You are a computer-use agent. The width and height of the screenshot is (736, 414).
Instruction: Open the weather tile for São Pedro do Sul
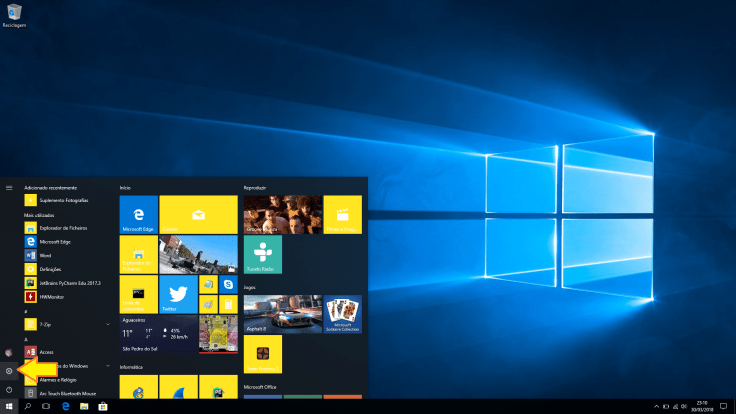(x=158, y=335)
